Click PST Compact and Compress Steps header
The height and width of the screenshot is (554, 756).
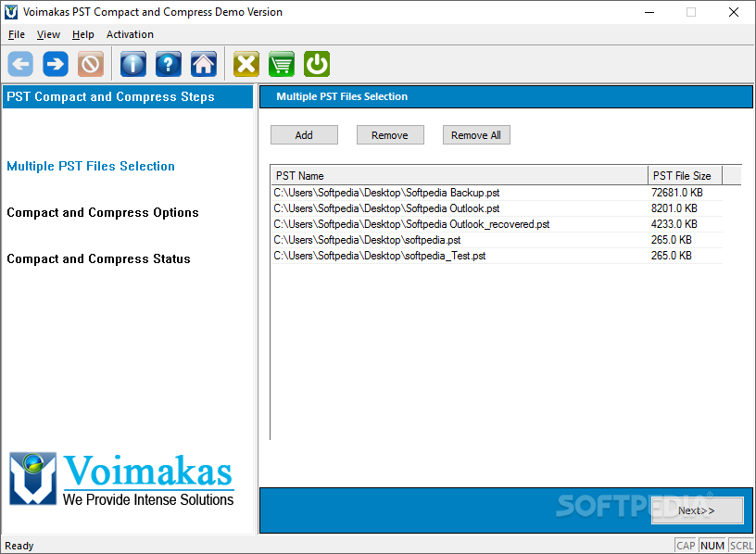point(128,96)
